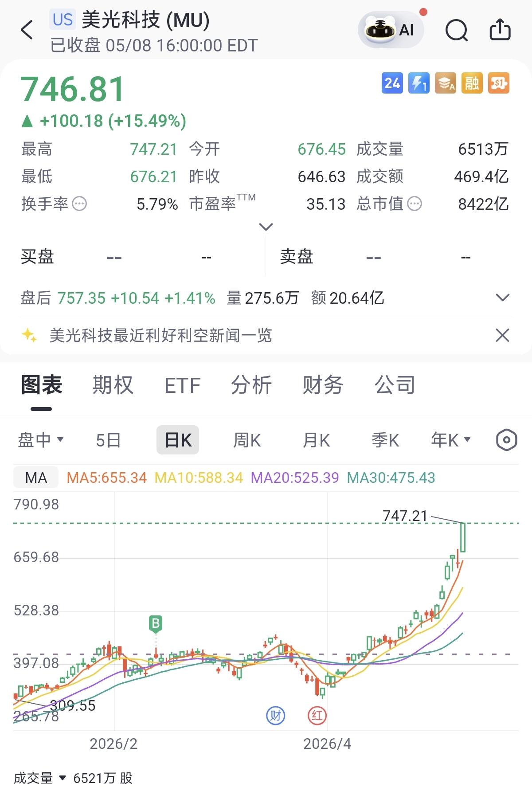Viewport: 532px width, 787px height.
Task: Tap the stock title 美光科技 (MU)
Action: tap(146, 20)
